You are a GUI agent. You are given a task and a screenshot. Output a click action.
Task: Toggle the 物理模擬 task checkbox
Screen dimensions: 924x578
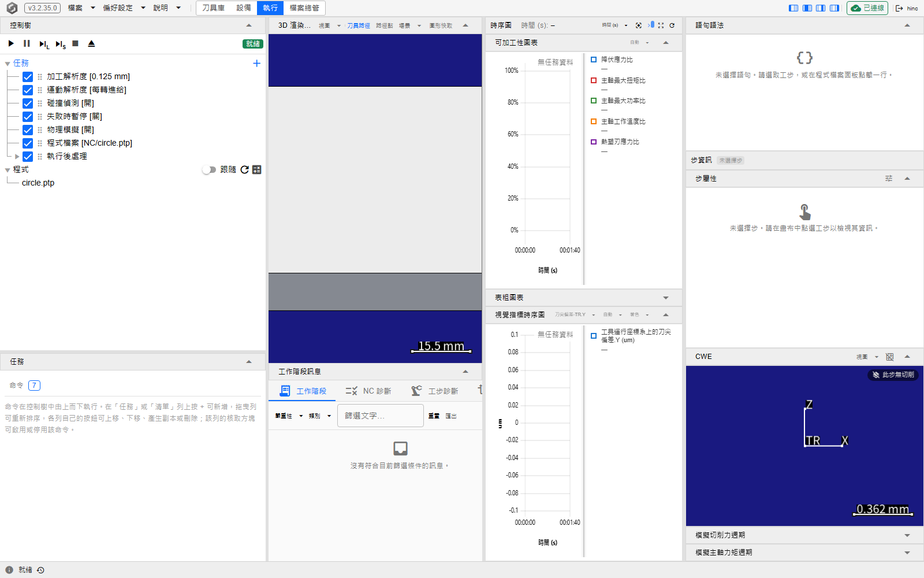click(x=28, y=130)
